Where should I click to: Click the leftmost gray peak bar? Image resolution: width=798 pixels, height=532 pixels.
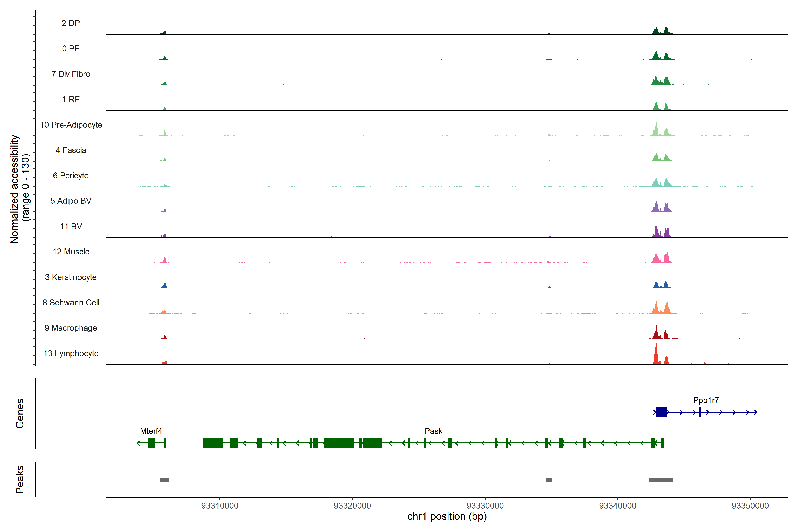click(164, 480)
